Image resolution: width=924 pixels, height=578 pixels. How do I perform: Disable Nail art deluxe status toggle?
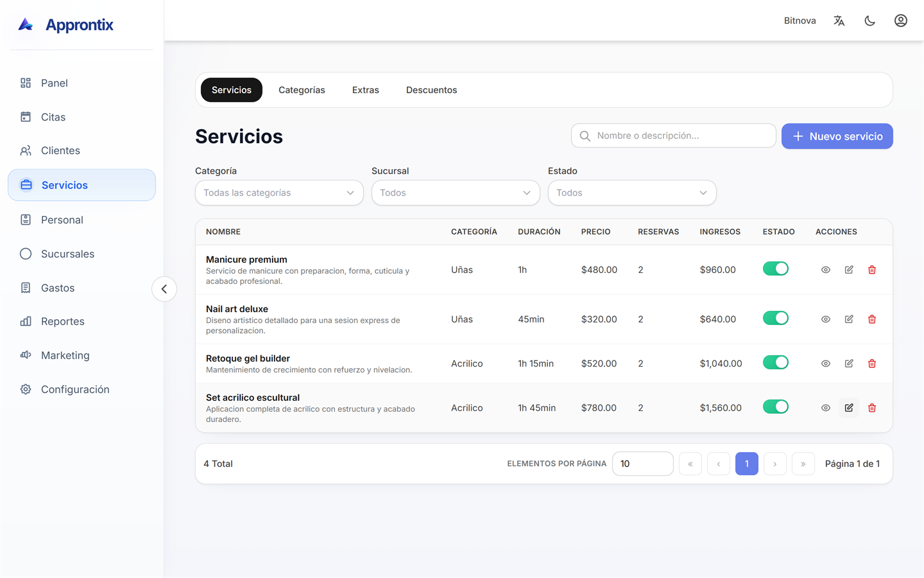pos(775,319)
